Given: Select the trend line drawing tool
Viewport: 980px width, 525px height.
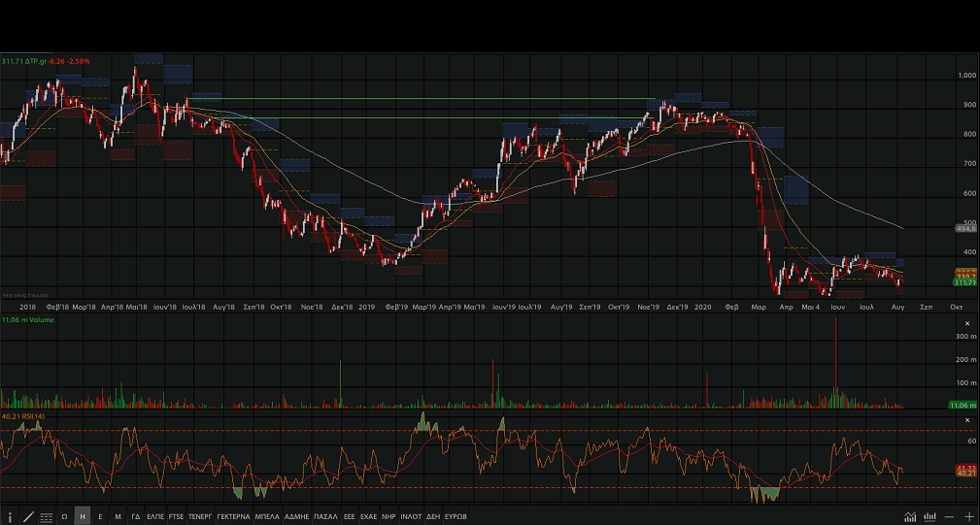Looking at the screenshot, I should [x=28, y=517].
